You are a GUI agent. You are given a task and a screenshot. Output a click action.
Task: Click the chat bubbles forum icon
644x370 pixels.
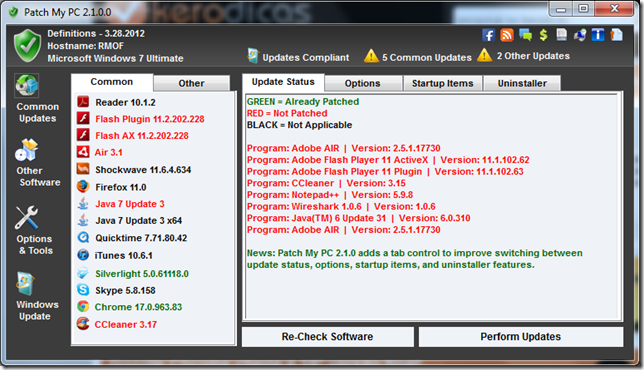[525, 35]
